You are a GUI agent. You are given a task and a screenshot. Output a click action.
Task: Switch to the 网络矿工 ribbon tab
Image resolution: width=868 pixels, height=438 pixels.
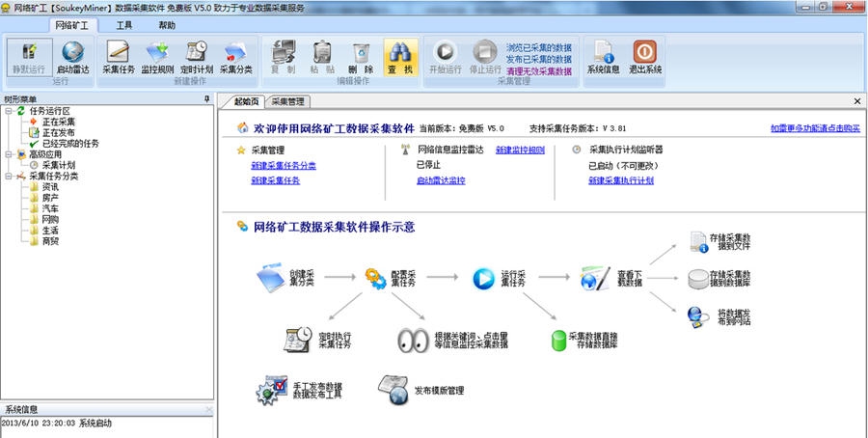coord(72,25)
